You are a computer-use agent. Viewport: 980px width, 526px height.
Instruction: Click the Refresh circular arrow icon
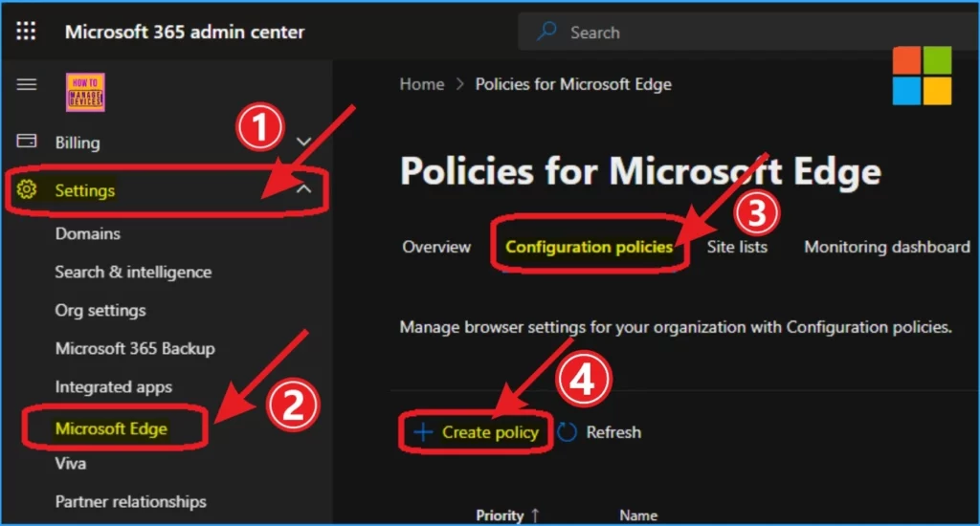tap(567, 431)
